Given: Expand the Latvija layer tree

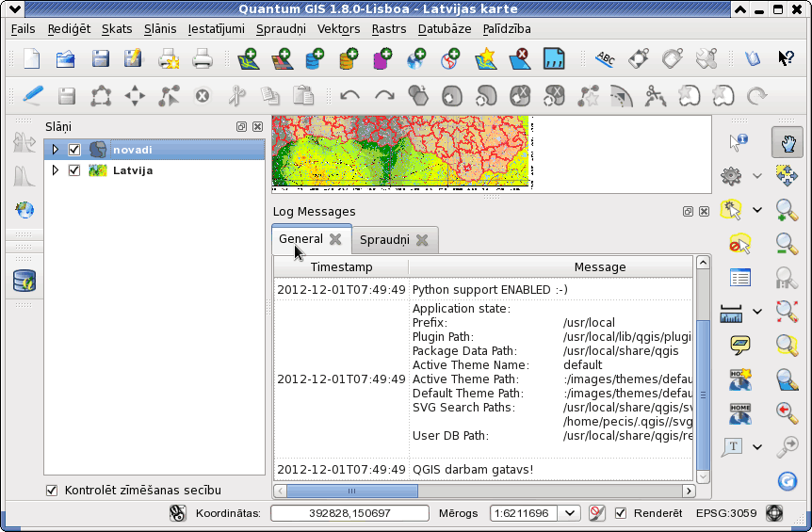Looking at the screenshot, I should coord(56,170).
